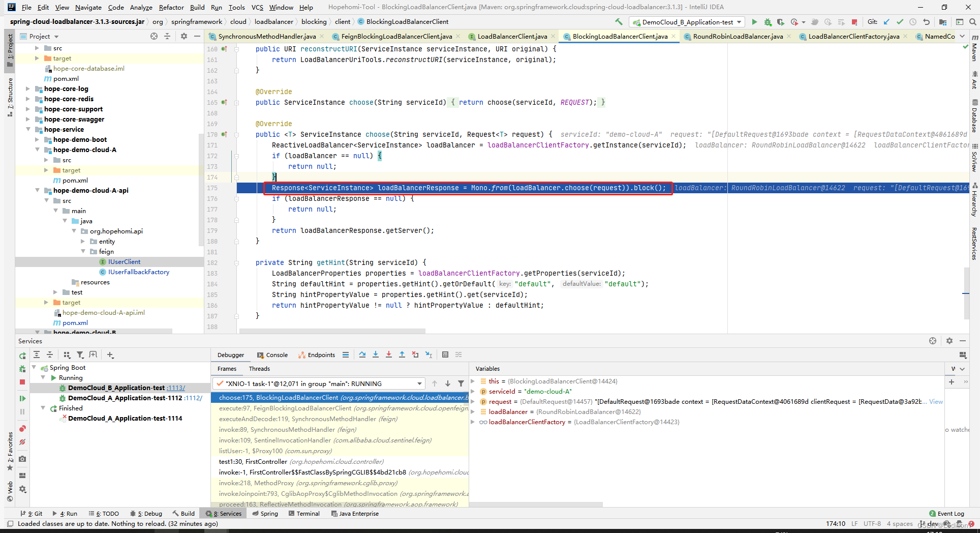This screenshot has height=533, width=980.
Task: Switch to the Threads tab
Action: [x=259, y=369]
